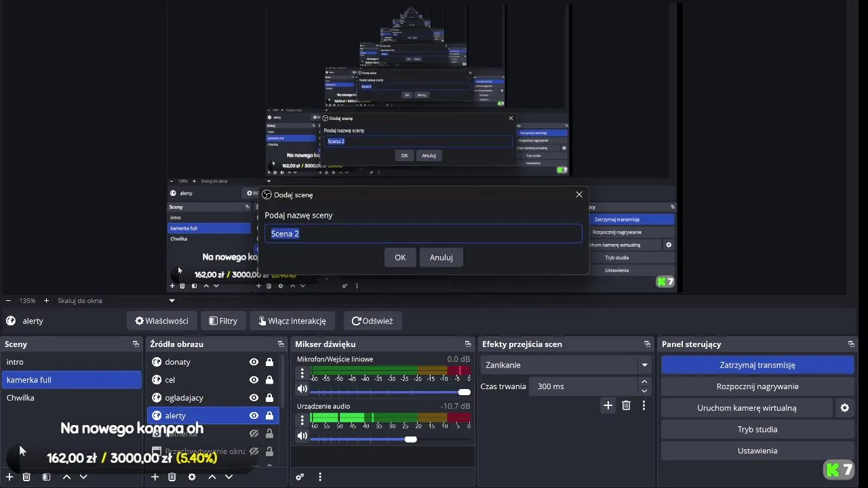Unlock the alerty source with its padlock
The height and width of the screenshot is (488, 868).
(269, 415)
